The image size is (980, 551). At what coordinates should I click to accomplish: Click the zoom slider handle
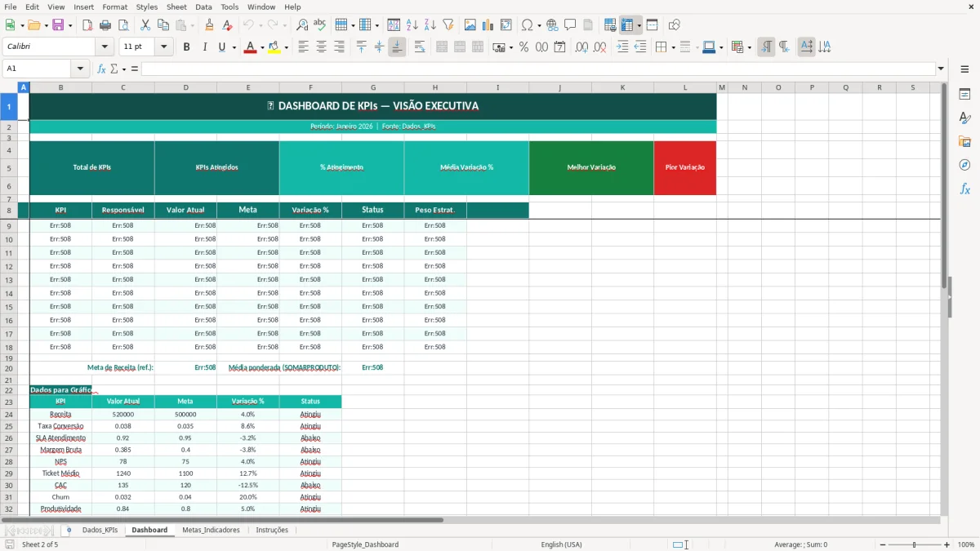click(914, 544)
